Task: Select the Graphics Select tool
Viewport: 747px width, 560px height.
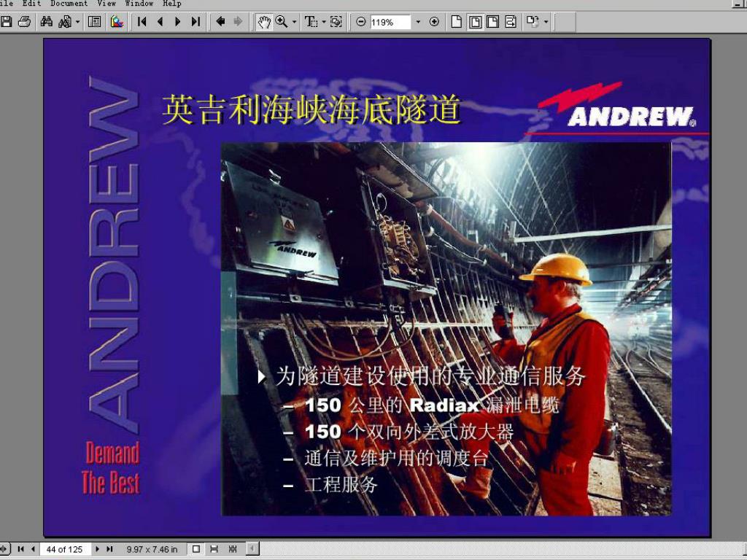Action: coord(336,22)
